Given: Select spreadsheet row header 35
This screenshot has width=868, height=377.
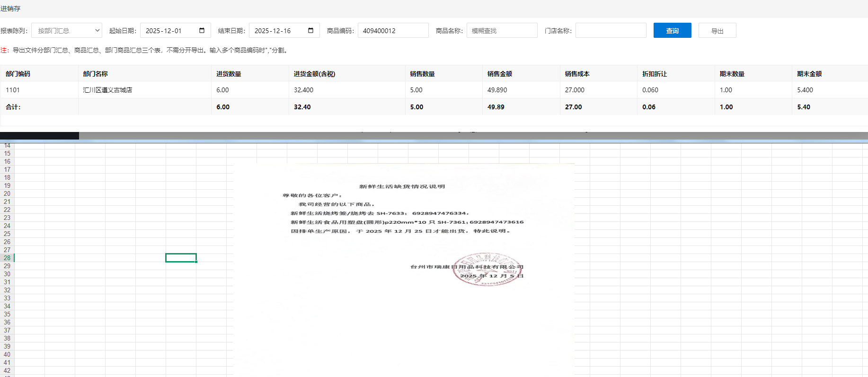Looking at the screenshot, I should point(7,314).
